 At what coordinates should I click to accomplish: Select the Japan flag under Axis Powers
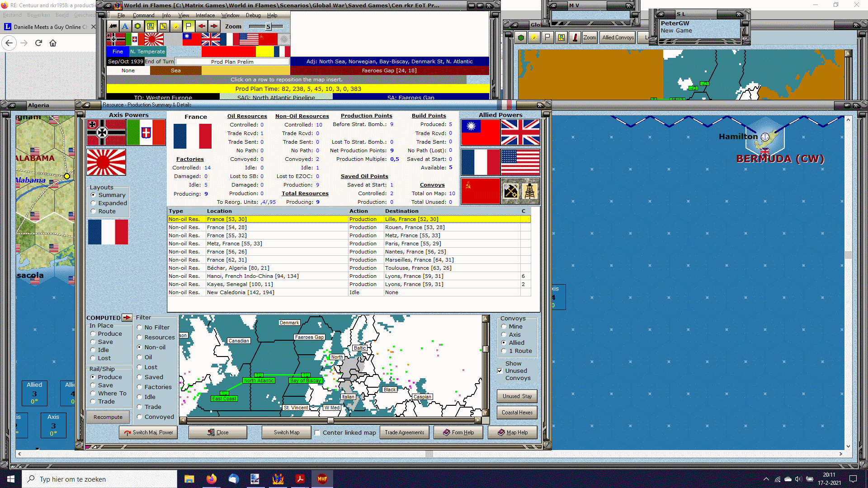coord(106,162)
